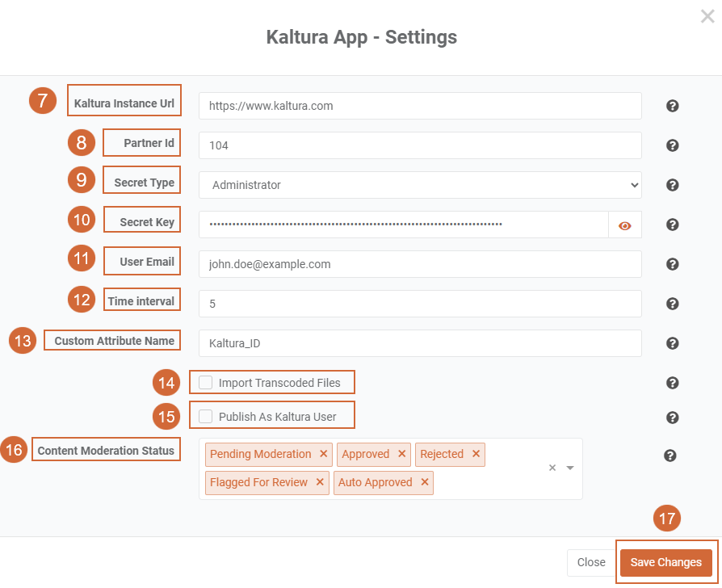The height and width of the screenshot is (588, 722).
Task: Click help icon beside Kaltura Instance Url
Action: click(x=672, y=106)
